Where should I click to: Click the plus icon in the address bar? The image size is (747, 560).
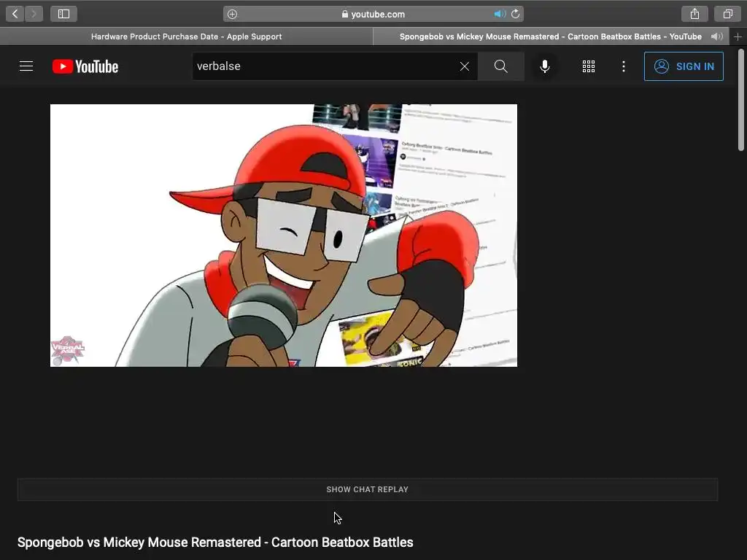pyautogui.click(x=232, y=15)
